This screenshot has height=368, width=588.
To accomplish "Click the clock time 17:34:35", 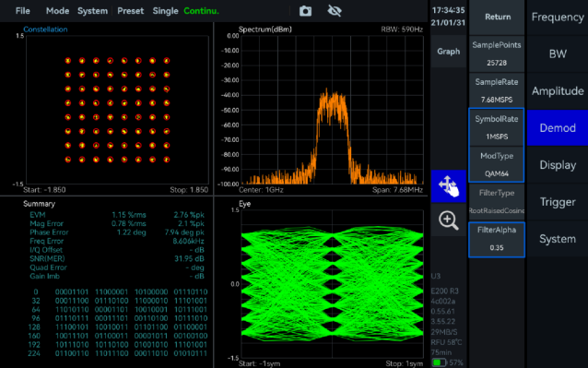I will (x=448, y=10).
